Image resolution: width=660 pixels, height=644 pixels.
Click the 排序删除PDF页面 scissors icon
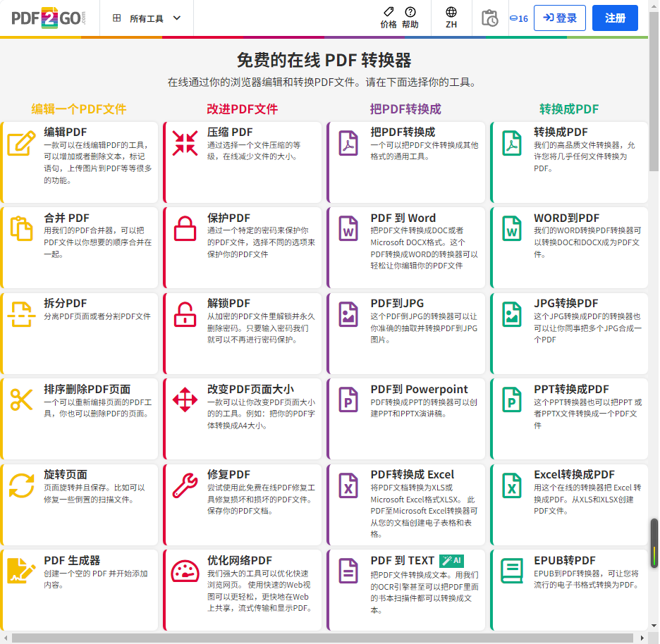pos(21,400)
